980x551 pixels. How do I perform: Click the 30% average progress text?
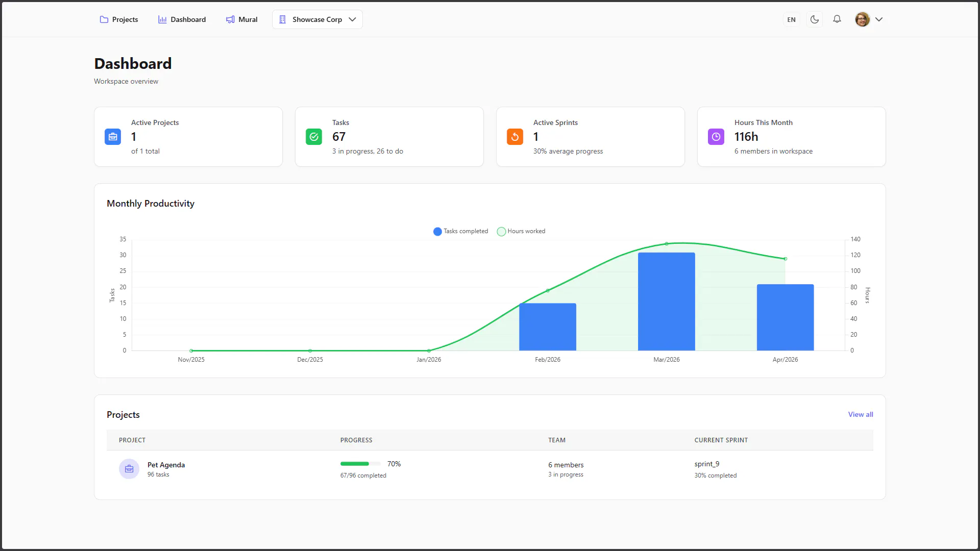pyautogui.click(x=568, y=151)
